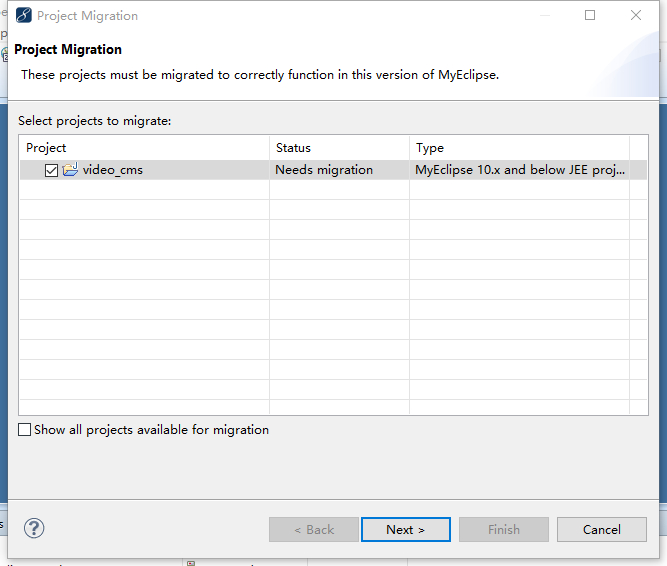Click the MyEclipse 10.x type cell

(x=520, y=170)
